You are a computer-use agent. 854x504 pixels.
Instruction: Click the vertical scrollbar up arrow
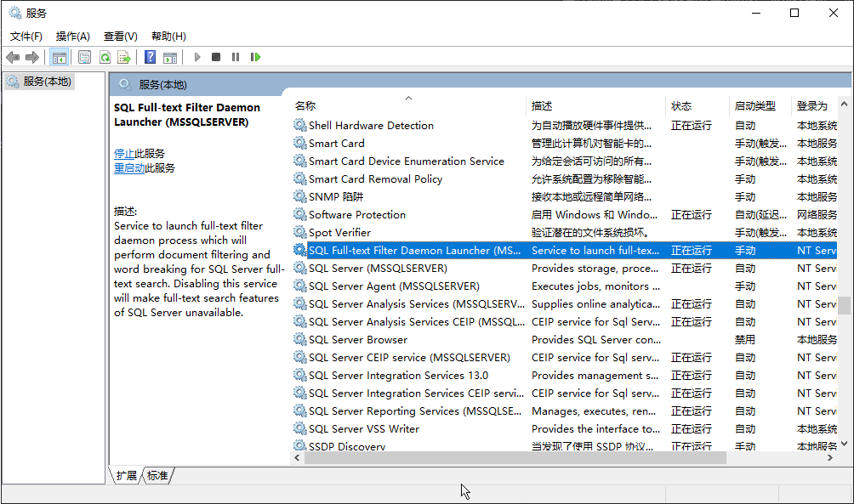pos(844,104)
